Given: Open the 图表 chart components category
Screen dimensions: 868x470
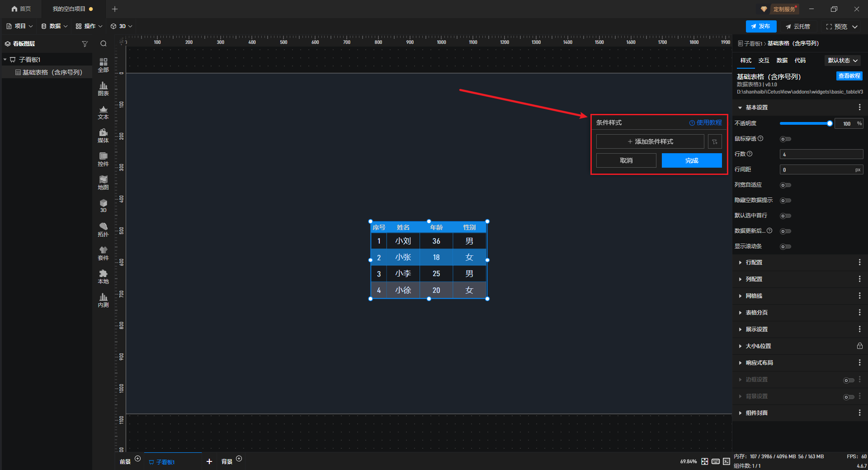Looking at the screenshot, I should (103, 89).
